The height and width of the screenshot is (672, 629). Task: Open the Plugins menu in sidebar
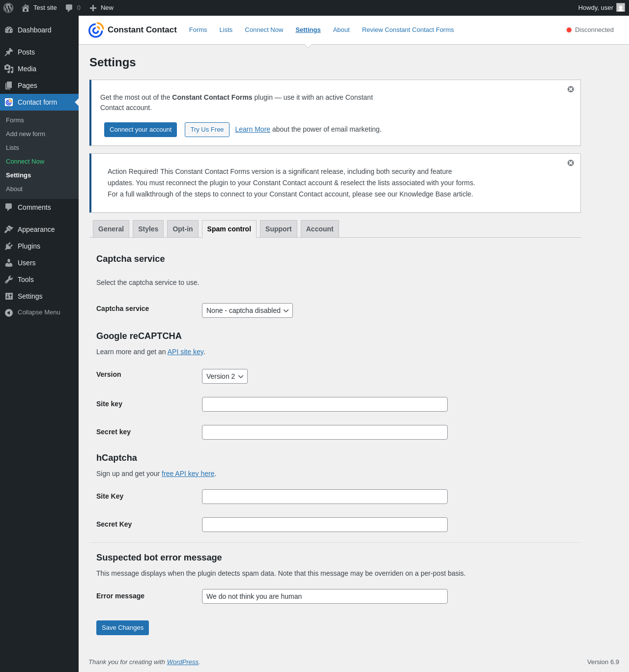[x=29, y=246]
